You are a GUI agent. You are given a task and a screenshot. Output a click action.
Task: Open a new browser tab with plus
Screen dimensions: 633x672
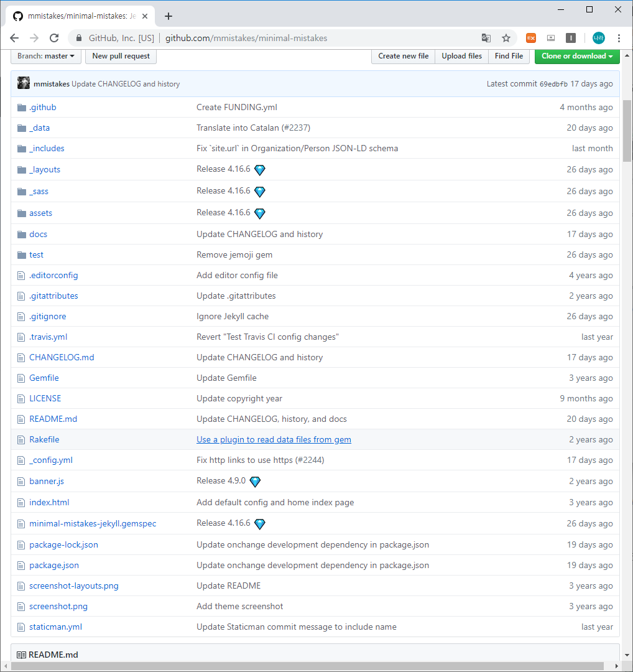coord(169,16)
